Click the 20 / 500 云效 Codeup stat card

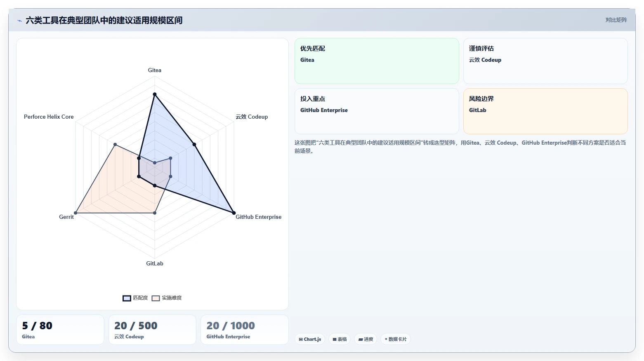[x=152, y=330]
